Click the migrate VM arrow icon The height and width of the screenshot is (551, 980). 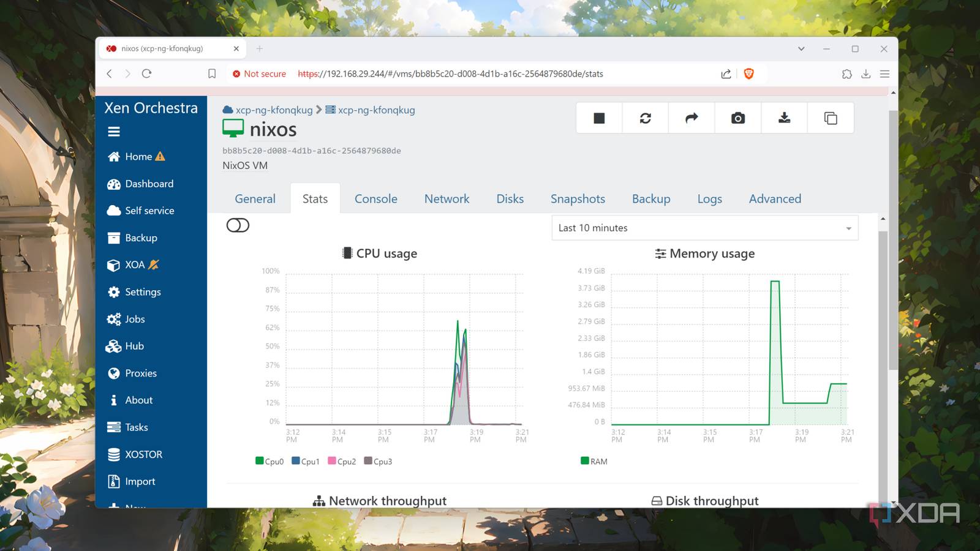pos(692,118)
